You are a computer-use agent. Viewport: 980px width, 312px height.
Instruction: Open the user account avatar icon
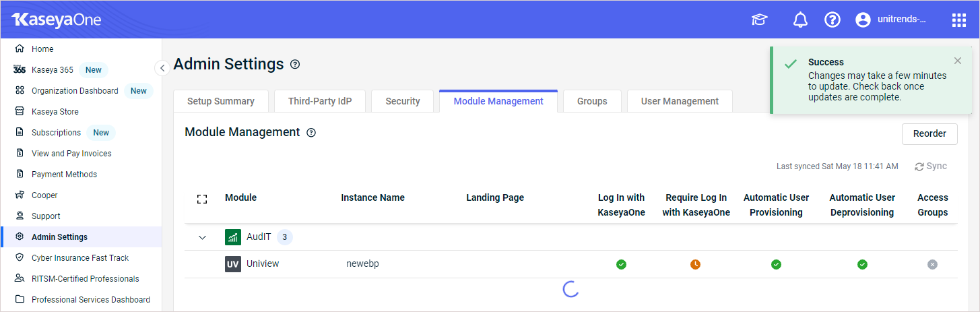[863, 20]
